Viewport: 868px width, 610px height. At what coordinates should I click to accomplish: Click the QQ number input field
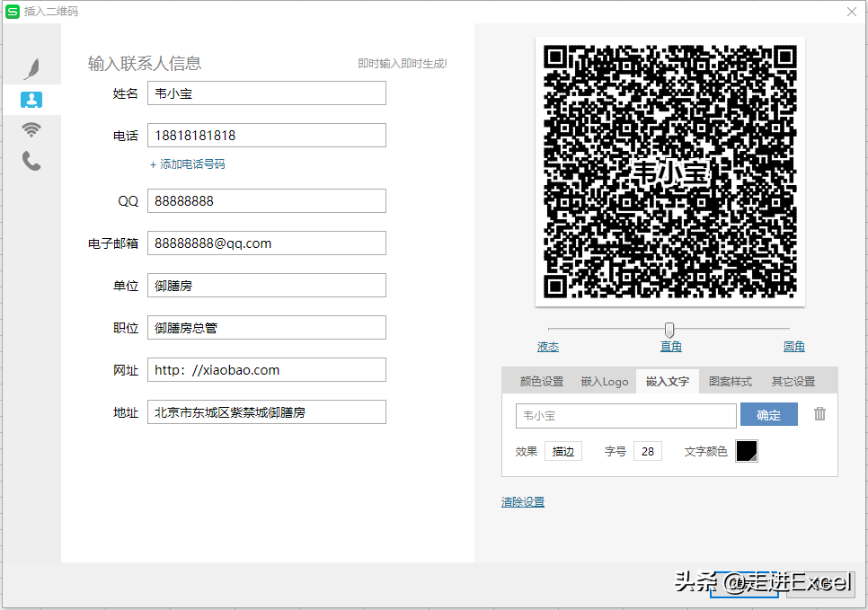click(x=267, y=200)
